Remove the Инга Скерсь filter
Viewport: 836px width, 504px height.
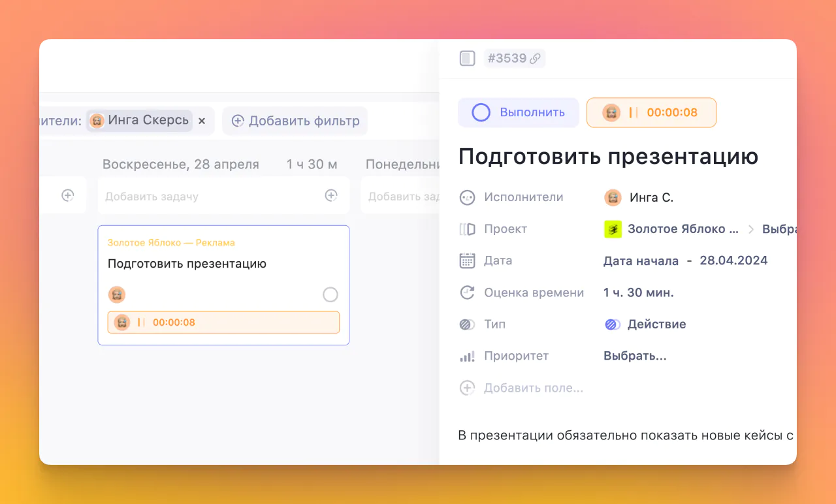pos(202,121)
